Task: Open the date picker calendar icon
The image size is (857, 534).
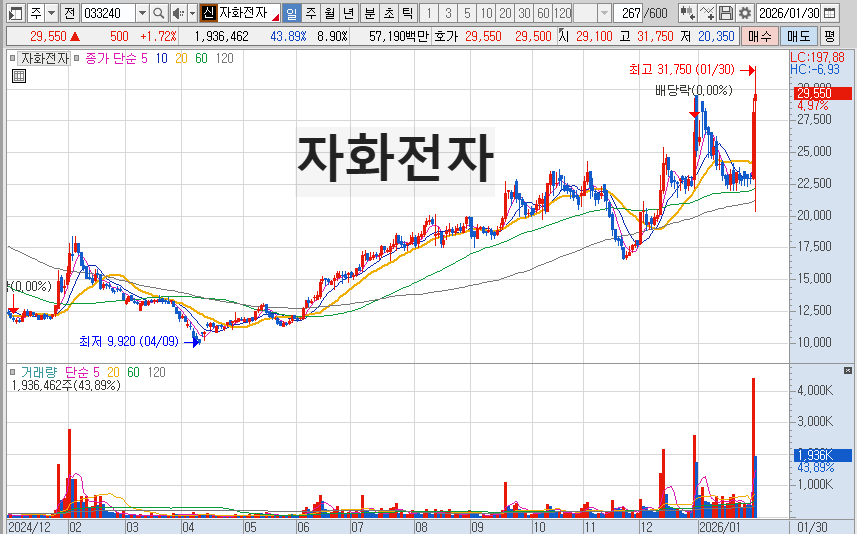Action: [830, 13]
